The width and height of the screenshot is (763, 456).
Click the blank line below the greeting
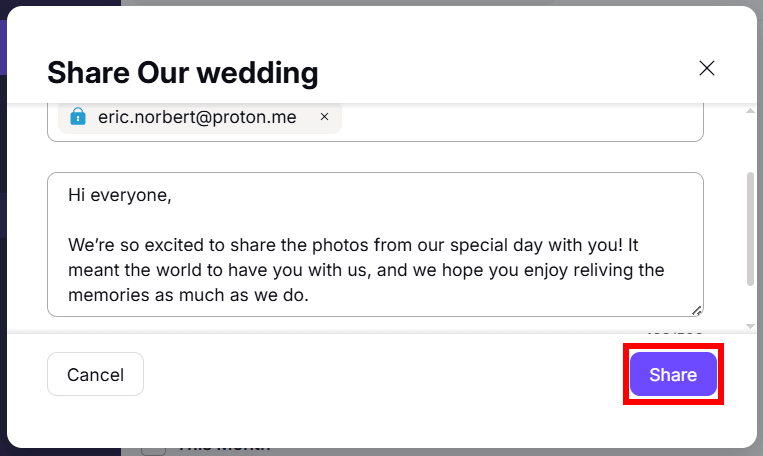(375, 220)
